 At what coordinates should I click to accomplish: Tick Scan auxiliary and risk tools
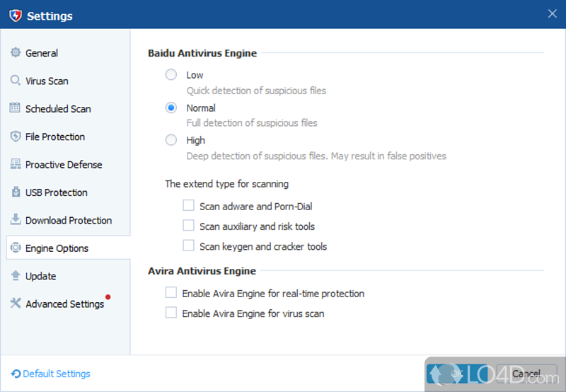point(188,226)
